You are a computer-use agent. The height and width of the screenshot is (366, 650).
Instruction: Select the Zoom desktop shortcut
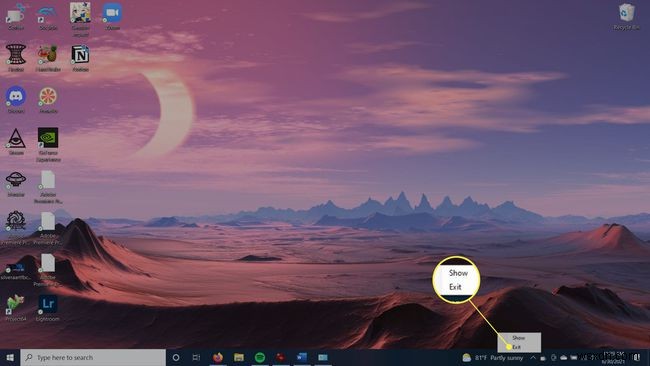[112, 17]
